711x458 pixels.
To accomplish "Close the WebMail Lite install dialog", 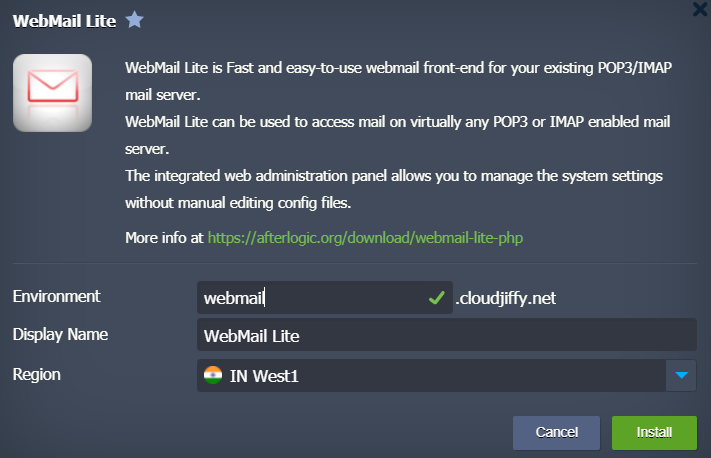I will point(701,10).
